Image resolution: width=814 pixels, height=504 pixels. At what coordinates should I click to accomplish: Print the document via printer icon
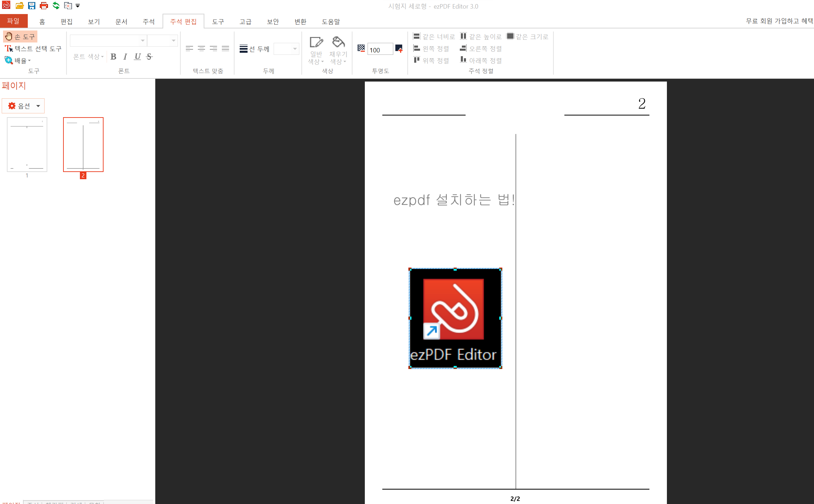click(44, 5)
